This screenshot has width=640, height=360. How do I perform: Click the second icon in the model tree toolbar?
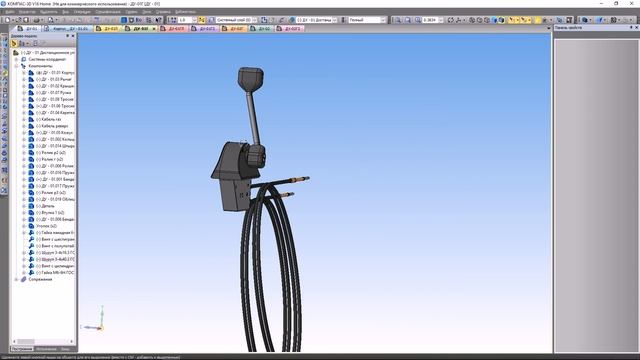point(22,43)
